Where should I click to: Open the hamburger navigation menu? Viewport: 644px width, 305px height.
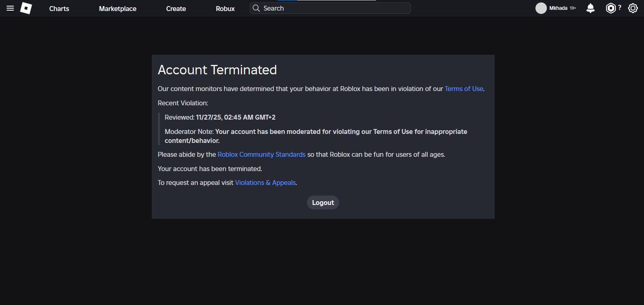tap(10, 8)
